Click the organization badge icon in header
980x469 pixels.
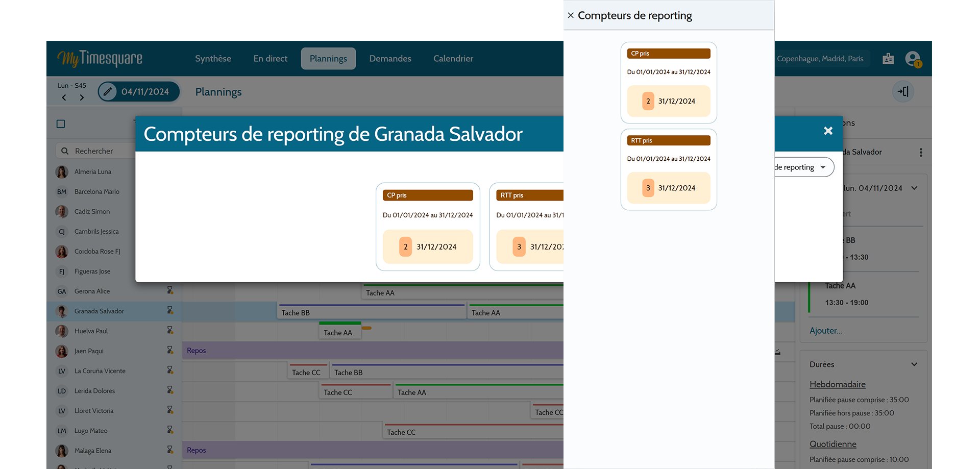point(888,59)
